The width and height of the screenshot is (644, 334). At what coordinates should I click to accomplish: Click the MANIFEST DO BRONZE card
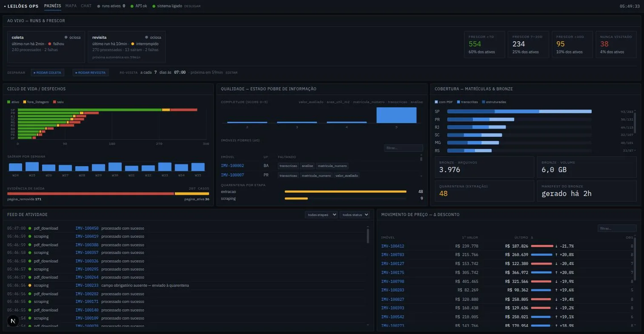[x=587, y=191]
